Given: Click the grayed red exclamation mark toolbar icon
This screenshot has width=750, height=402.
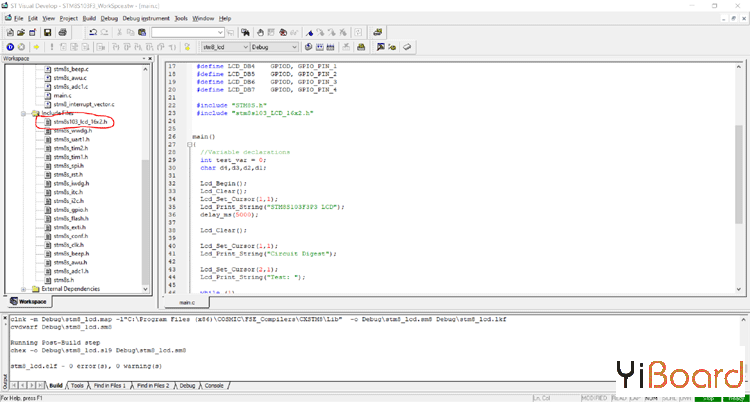Looking at the screenshot, I should (x=52, y=47).
